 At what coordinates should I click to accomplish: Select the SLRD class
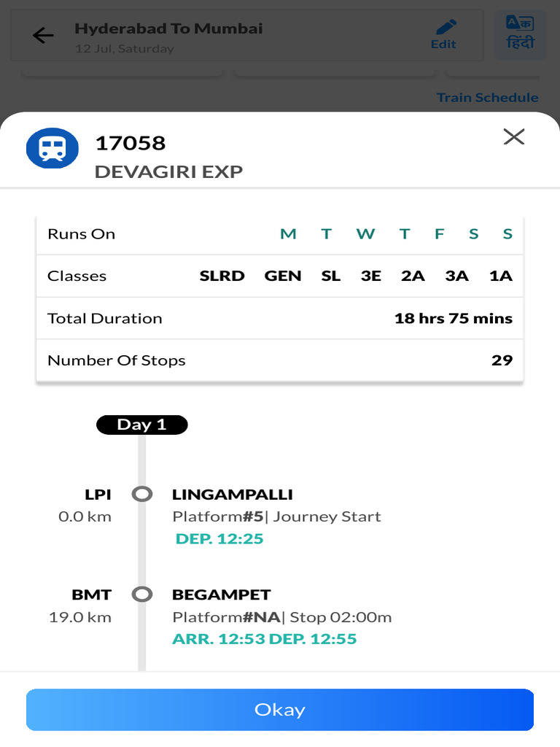(222, 276)
